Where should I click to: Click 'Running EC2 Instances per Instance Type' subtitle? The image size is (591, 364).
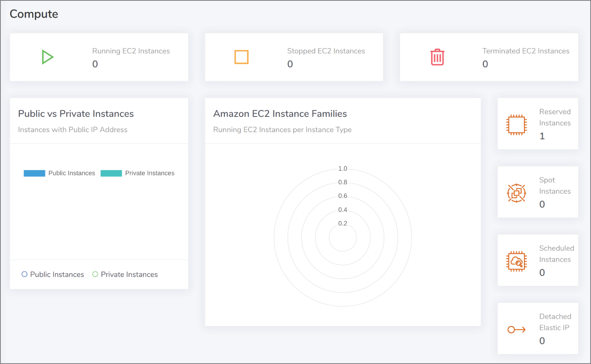[283, 130]
